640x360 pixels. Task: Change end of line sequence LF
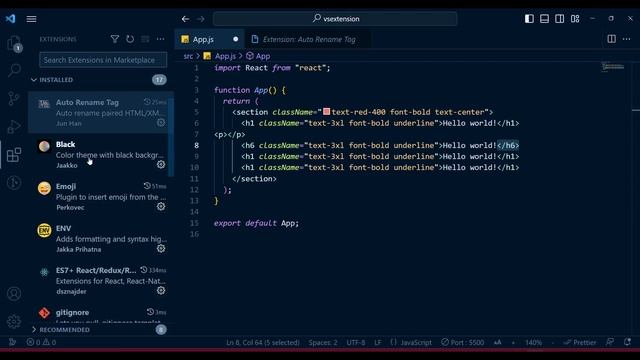coord(378,342)
